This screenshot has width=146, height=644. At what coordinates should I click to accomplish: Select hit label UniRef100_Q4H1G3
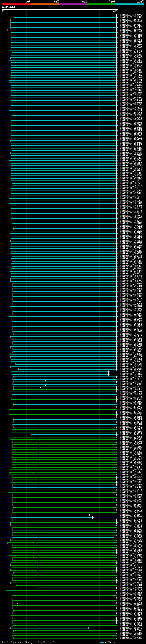point(131,87)
